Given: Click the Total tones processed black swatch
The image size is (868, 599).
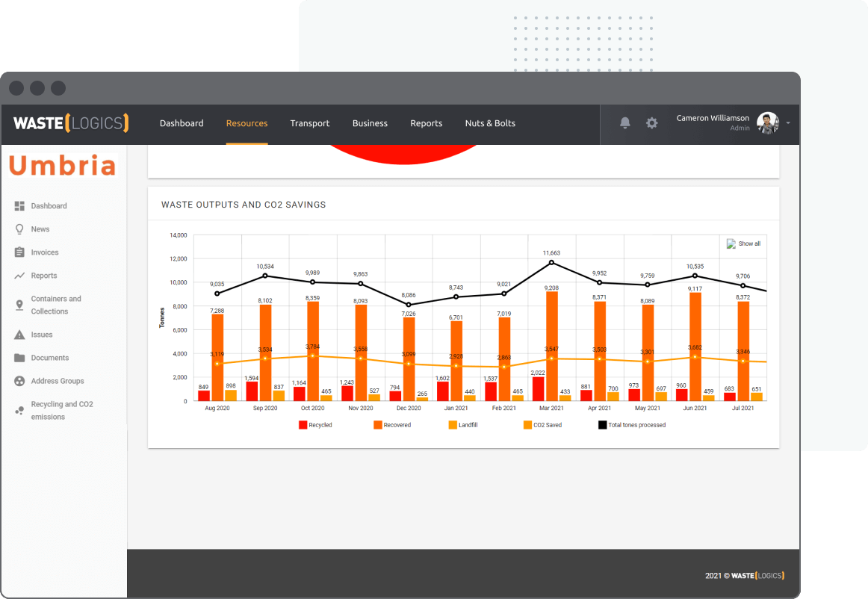Looking at the screenshot, I should coord(602,425).
